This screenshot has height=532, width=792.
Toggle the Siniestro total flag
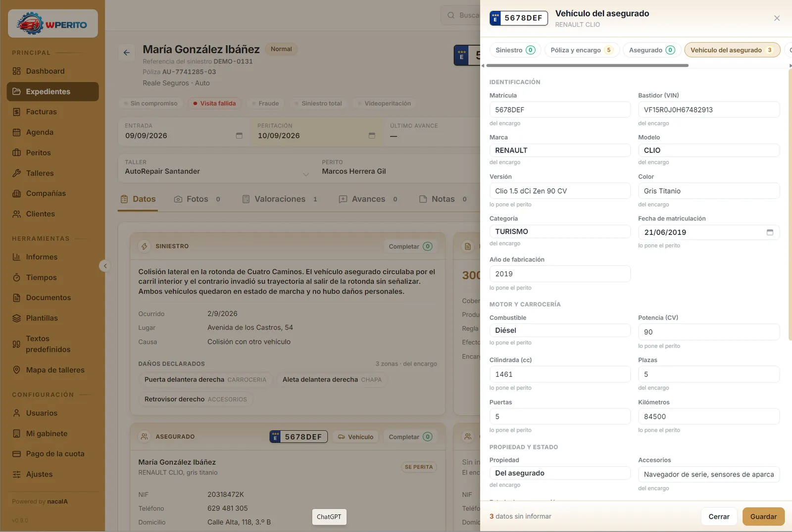pyautogui.click(x=318, y=103)
